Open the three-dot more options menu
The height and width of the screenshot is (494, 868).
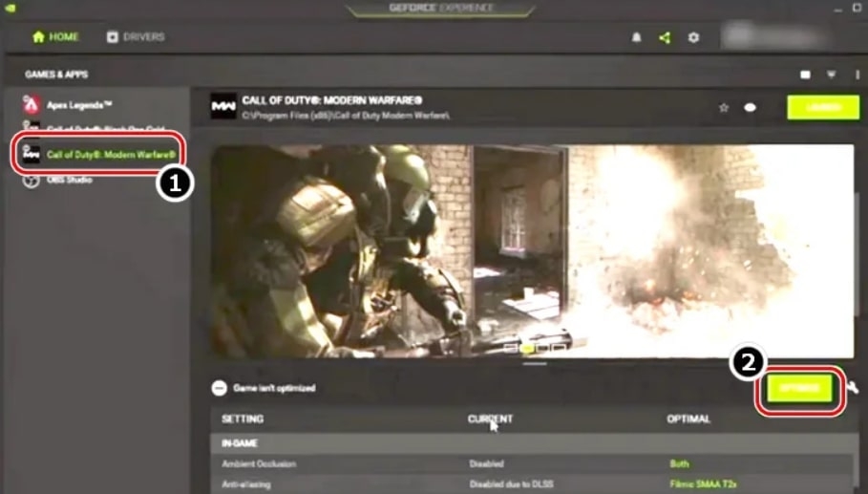point(857,75)
